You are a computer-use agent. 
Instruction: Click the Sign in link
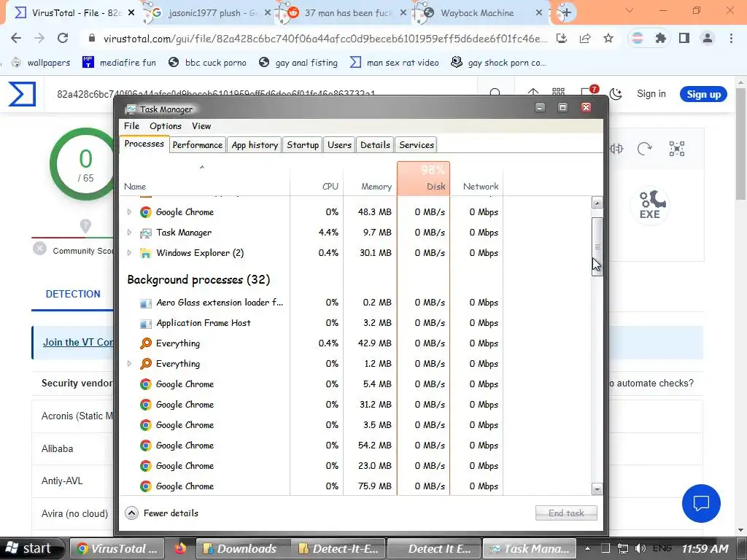click(651, 94)
